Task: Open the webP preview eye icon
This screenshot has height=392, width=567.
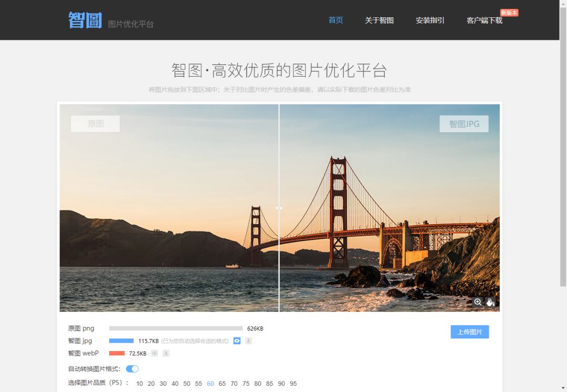Action: pos(154,353)
